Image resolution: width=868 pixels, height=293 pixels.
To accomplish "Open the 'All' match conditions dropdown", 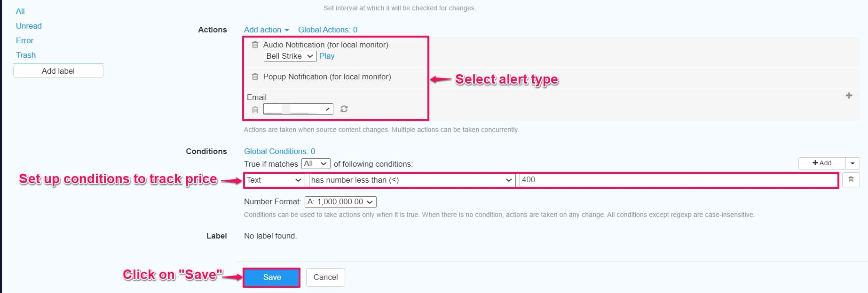I will tap(316, 163).
